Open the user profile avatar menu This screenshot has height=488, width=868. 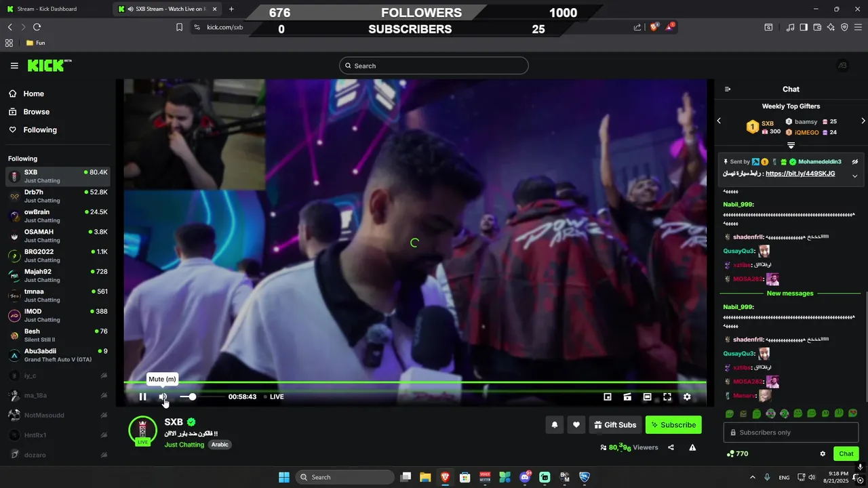[842, 65]
